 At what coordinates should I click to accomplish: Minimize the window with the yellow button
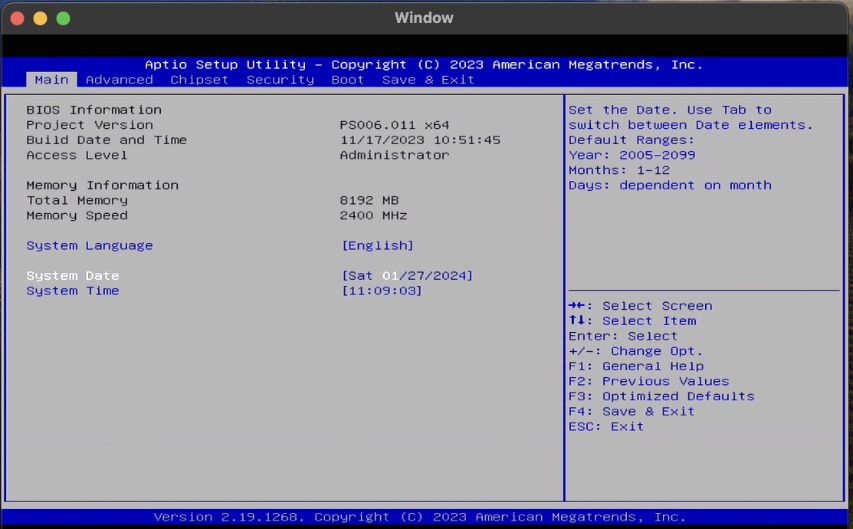pyautogui.click(x=40, y=19)
